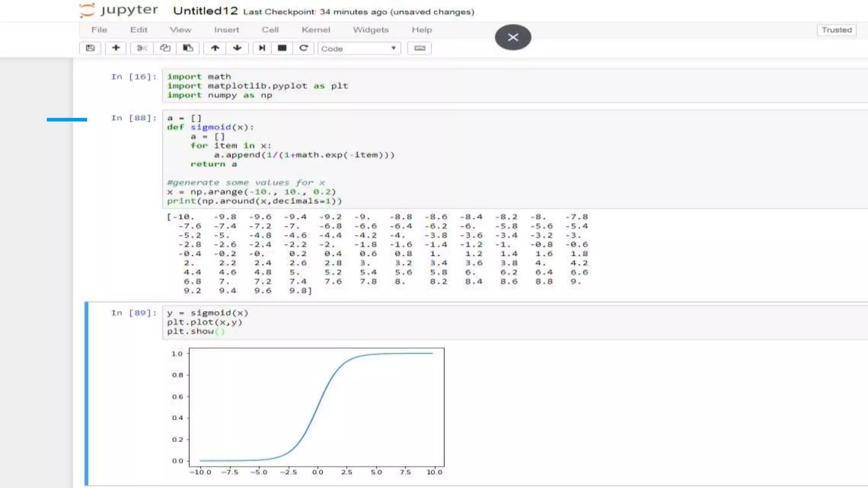Image resolution: width=868 pixels, height=488 pixels.
Task: Open the Cell menu
Action: point(270,30)
